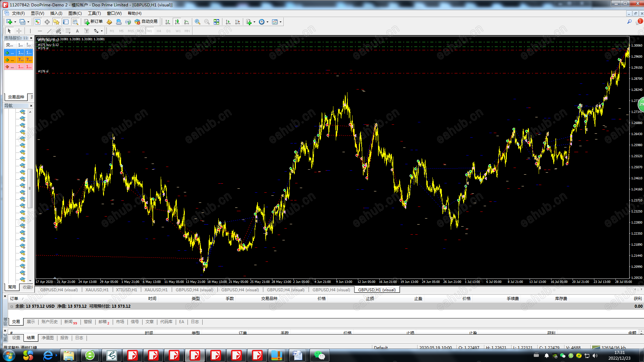The image size is (644, 362).
Task: Toggle chart shift button
Action: tap(237, 22)
